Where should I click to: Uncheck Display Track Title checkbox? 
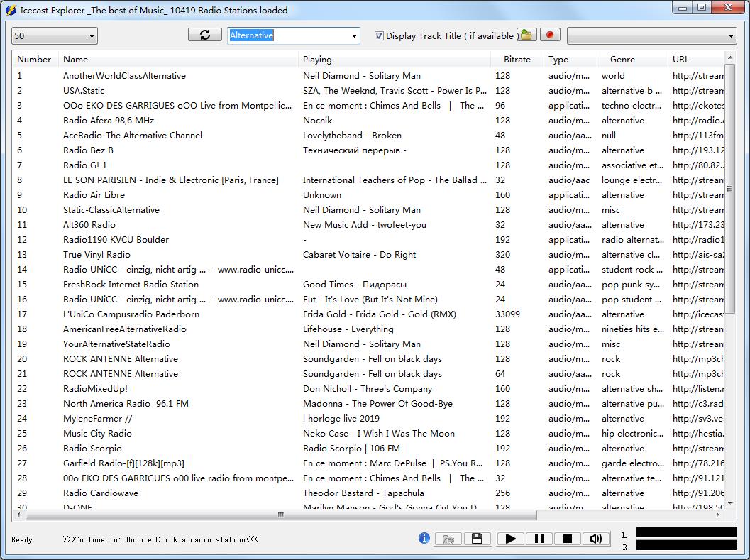click(379, 35)
